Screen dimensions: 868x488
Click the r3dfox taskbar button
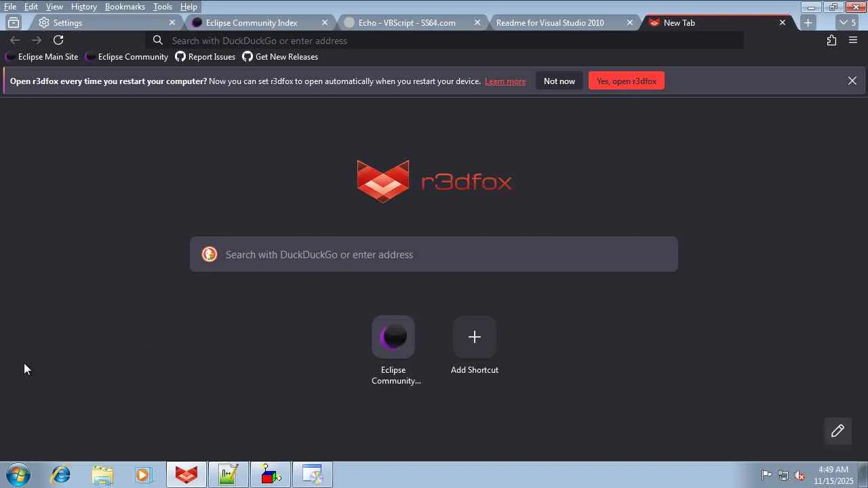click(186, 475)
